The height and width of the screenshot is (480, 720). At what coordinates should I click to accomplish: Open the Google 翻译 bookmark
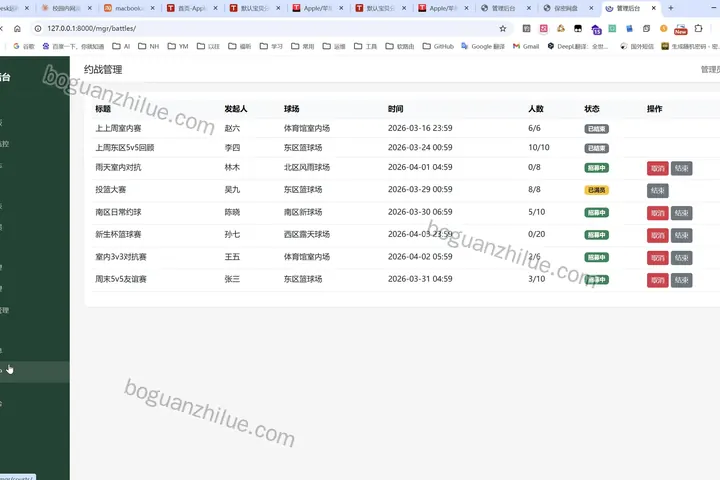pos(483,46)
